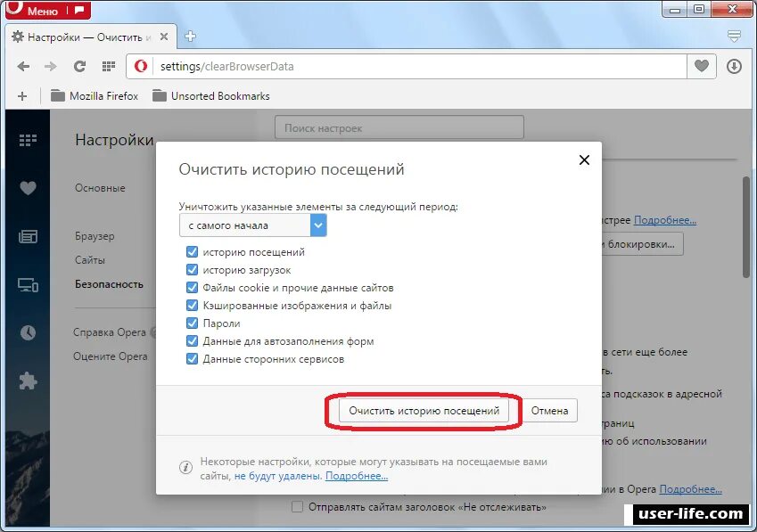
Task: Click the Opera logo in address bar
Action: click(x=141, y=66)
